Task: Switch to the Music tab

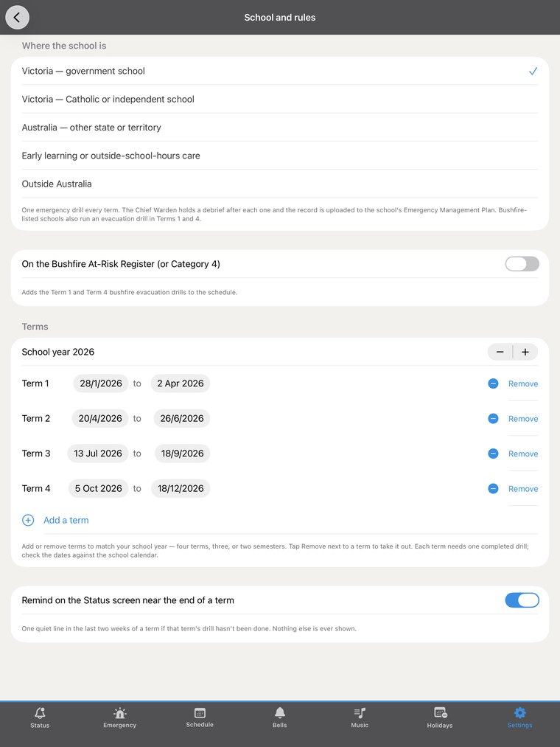Action: point(360,718)
